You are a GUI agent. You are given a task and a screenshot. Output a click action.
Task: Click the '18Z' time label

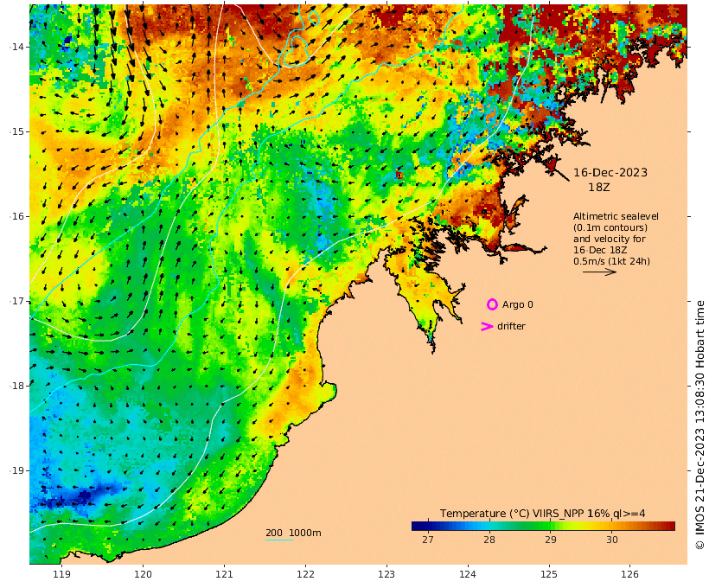click(598, 187)
